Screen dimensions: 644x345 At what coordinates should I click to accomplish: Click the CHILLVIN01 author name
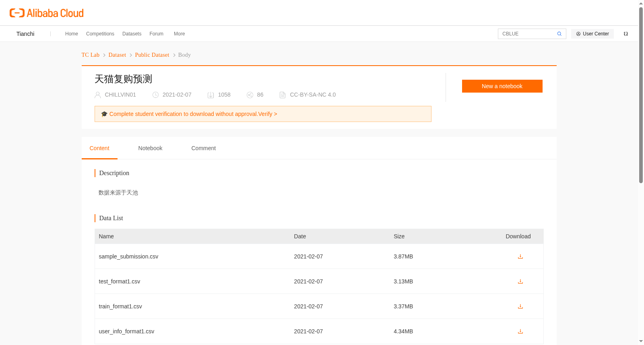120,95
